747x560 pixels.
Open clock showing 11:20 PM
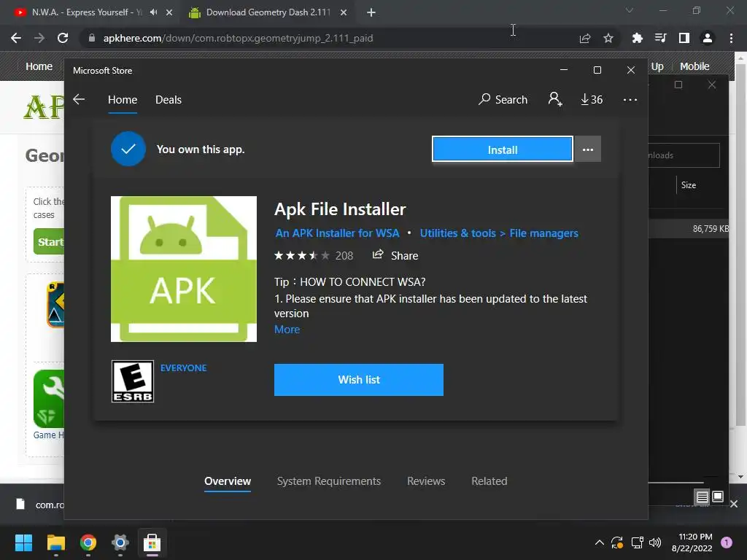[x=692, y=542]
